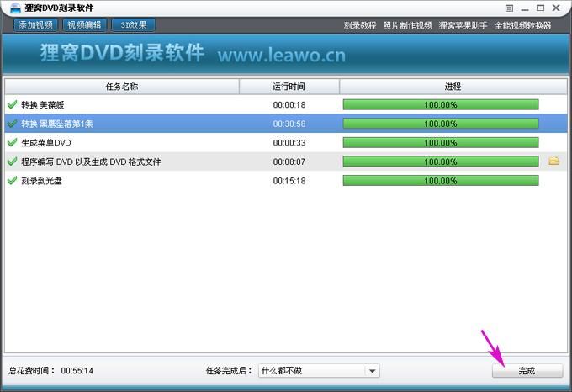The width and height of the screenshot is (572, 392).
Task: Click the 添加视频 tab button
Action: (x=35, y=25)
